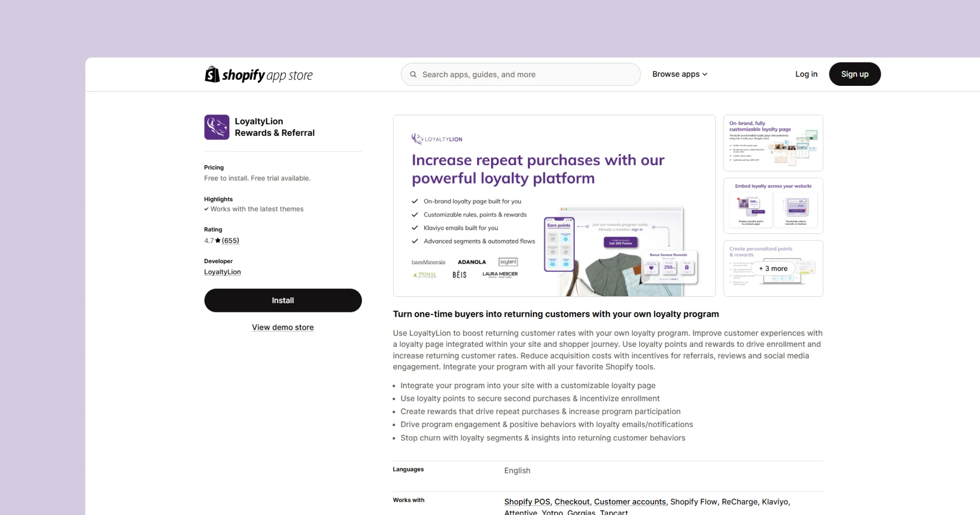Click the search magnifier icon
The height and width of the screenshot is (515, 980).
click(413, 75)
